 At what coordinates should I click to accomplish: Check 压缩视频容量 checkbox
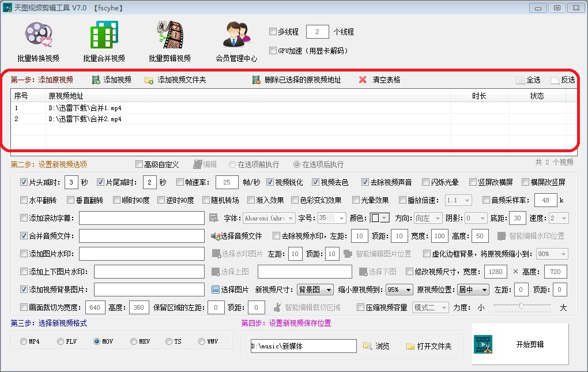360,307
